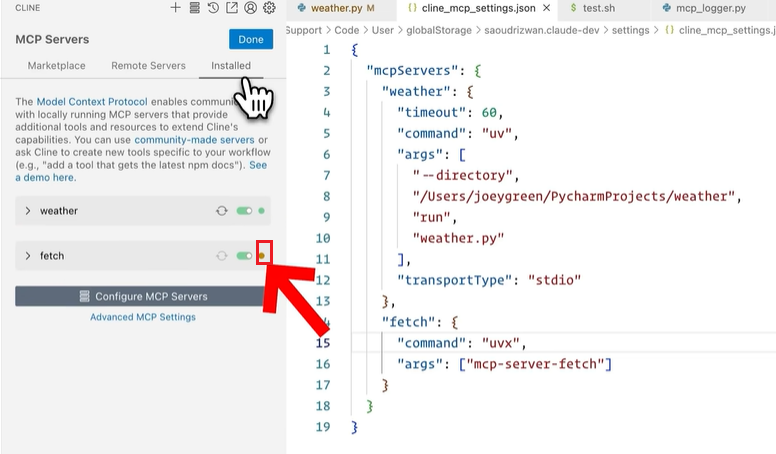
Task: Click the open-in-editor popout icon
Action: [232, 7]
